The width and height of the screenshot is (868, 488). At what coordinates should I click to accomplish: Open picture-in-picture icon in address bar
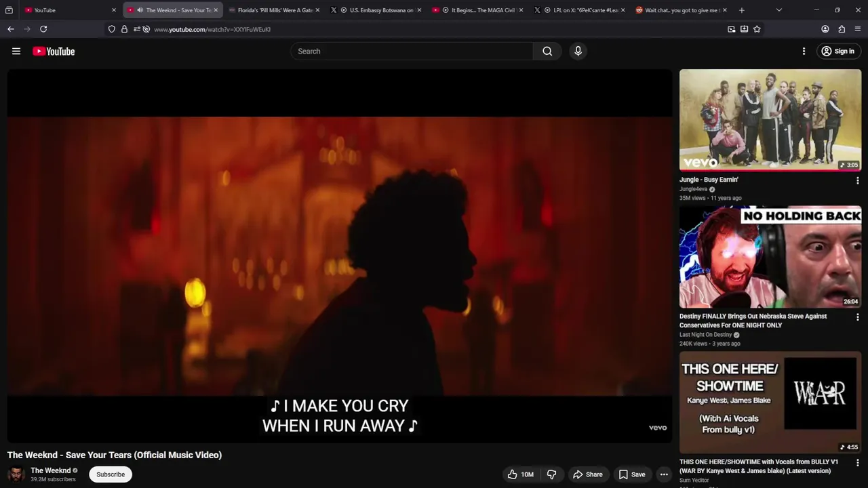tap(731, 29)
